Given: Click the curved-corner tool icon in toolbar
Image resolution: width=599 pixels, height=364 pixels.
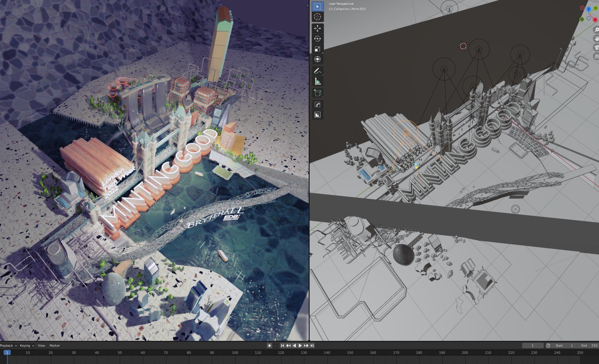Looking at the screenshot, I should pyautogui.click(x=318, y=104).
